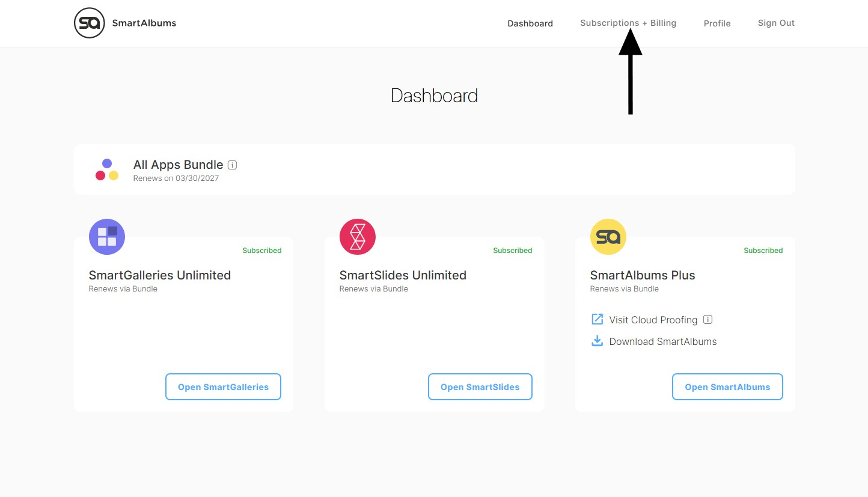
Task: Open the Profile page
Action: [x=717, y=23]
